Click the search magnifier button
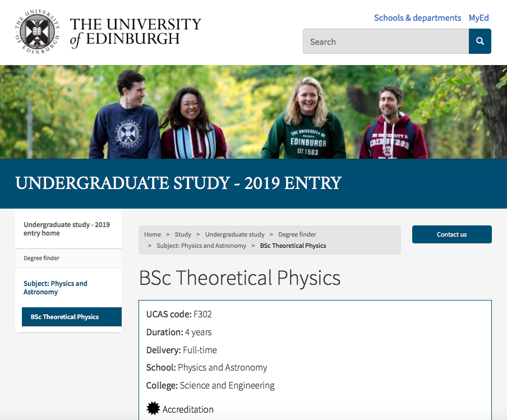 click(480, 41)
